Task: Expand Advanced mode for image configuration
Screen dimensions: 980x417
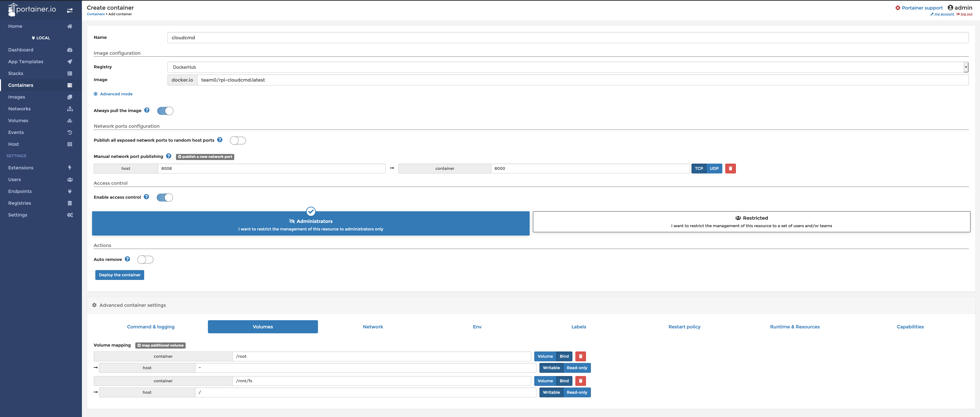Action: 116,94
